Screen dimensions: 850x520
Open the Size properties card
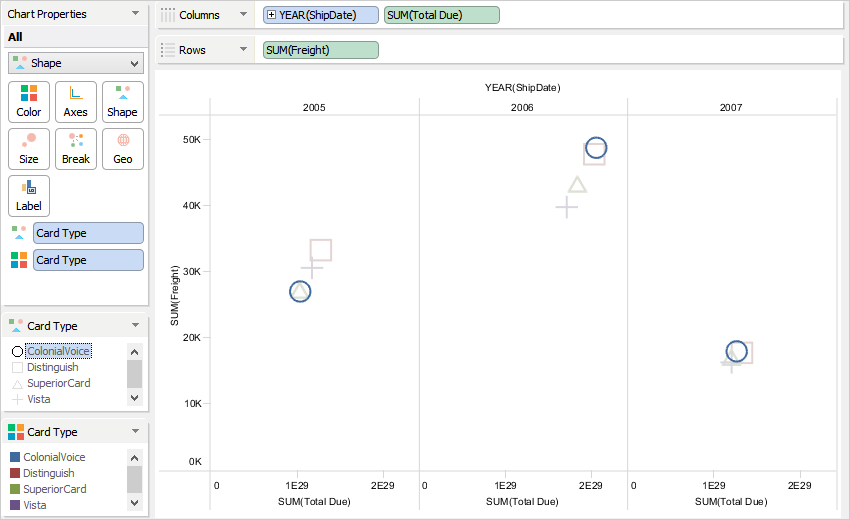point(29,149)
